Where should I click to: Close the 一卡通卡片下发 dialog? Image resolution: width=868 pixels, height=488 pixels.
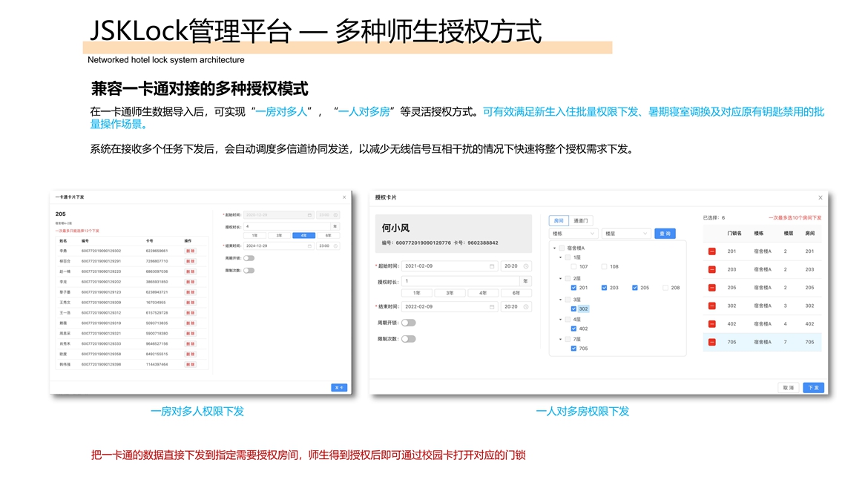point(344,197)
